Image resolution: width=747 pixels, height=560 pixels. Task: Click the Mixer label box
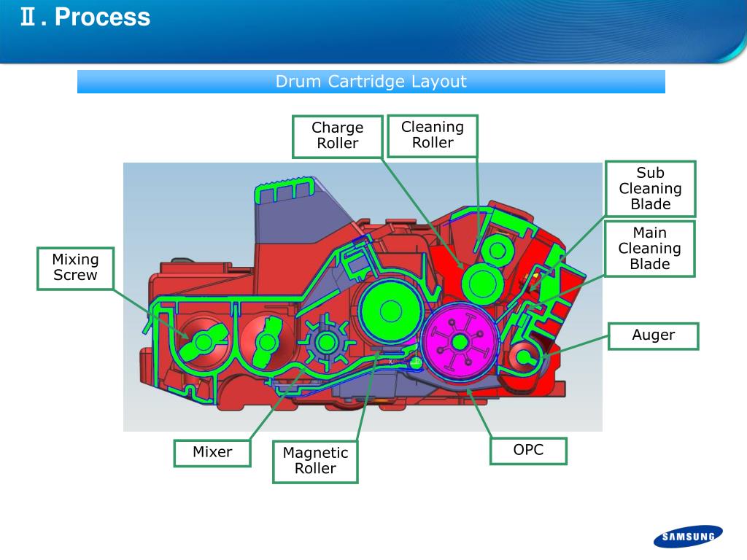point(212,452)
